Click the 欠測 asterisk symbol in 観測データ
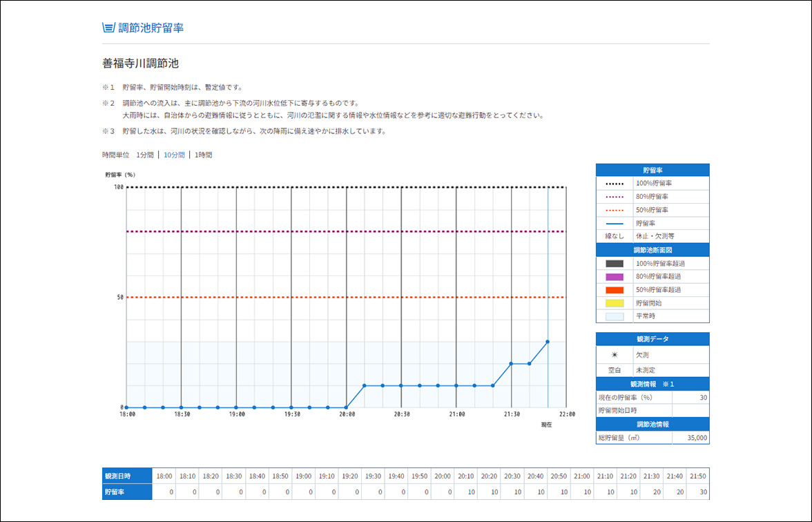This screenshot has height=522, width=812. tap(615, 355)
